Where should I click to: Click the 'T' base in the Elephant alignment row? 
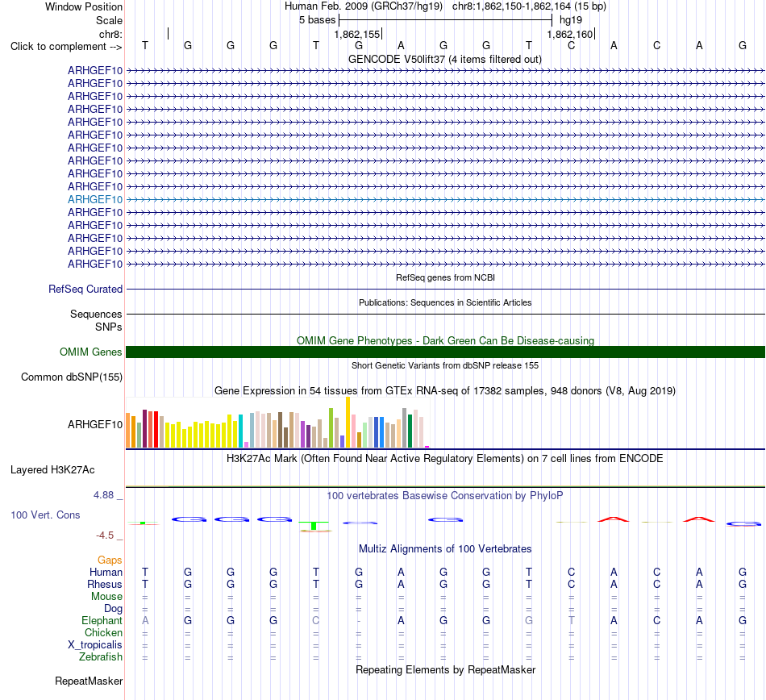pyautogui.click(x=571, y=620)
